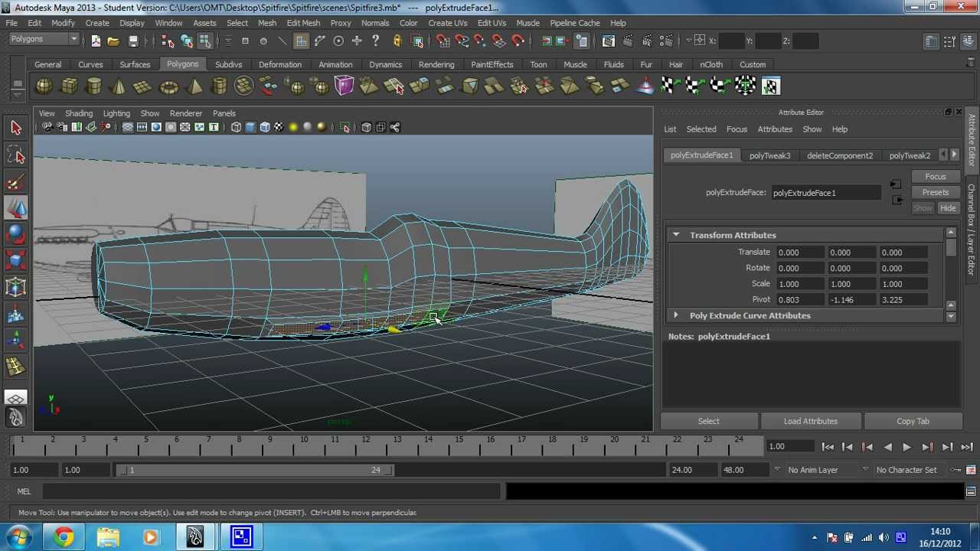Image resolution: width=980 pixels, height=551 pixels.
Task: Create a polygon sphere from shelf
Action: [x=44, y=86]
